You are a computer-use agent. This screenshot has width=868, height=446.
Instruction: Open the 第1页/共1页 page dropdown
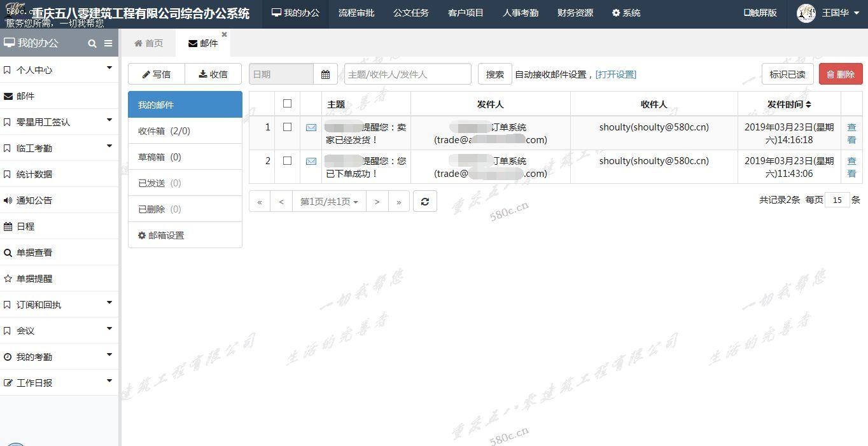[329, 202]
